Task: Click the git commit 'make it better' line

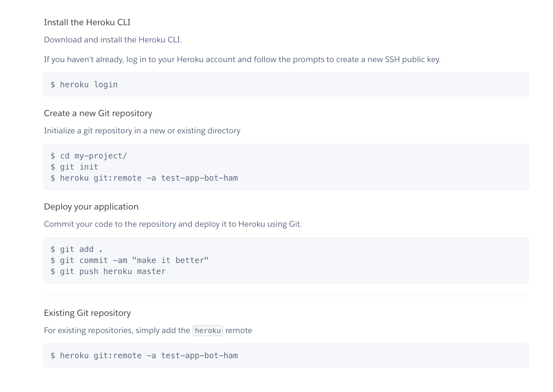Action: click(x=130, y=260)
